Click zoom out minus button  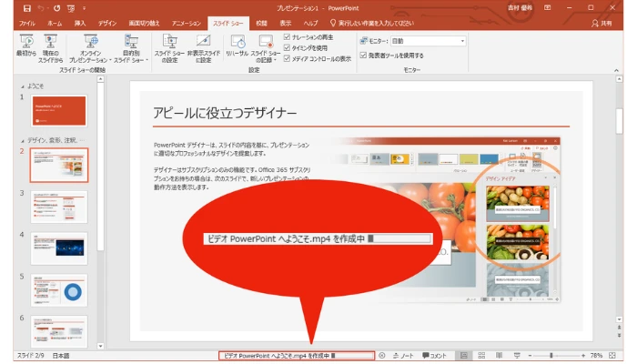[530, 356]
